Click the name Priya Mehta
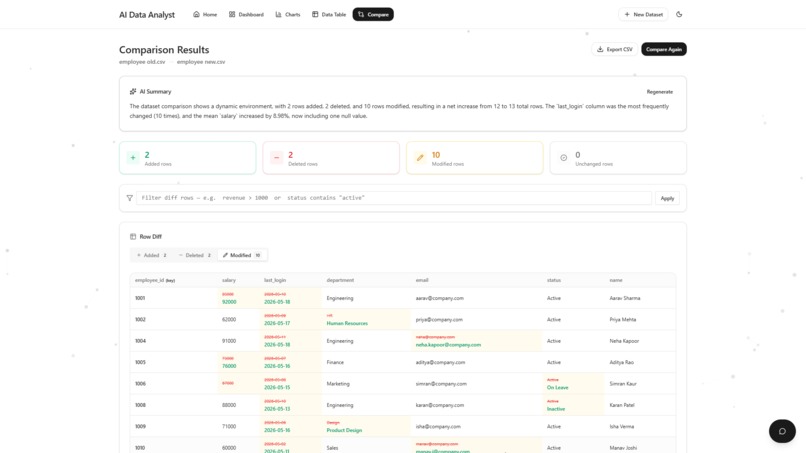The width and height of the screenshot is (806, 453). point(622,320)
